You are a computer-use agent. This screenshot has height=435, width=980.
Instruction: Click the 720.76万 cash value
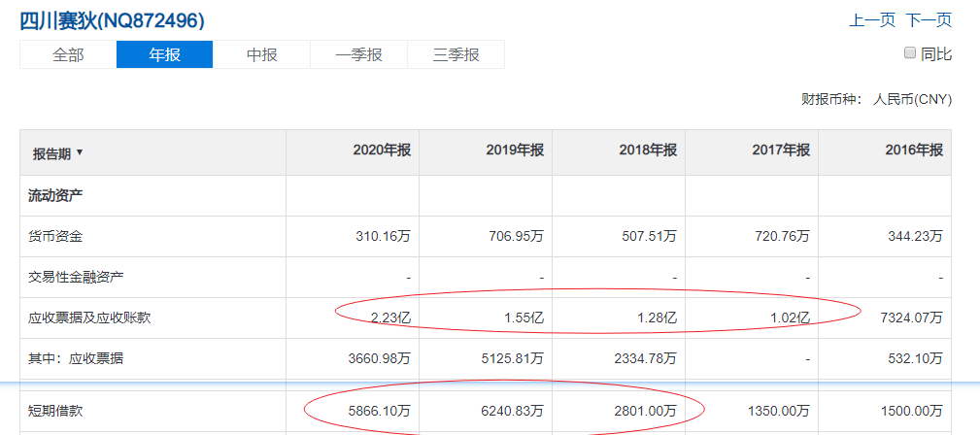(781, 236)
